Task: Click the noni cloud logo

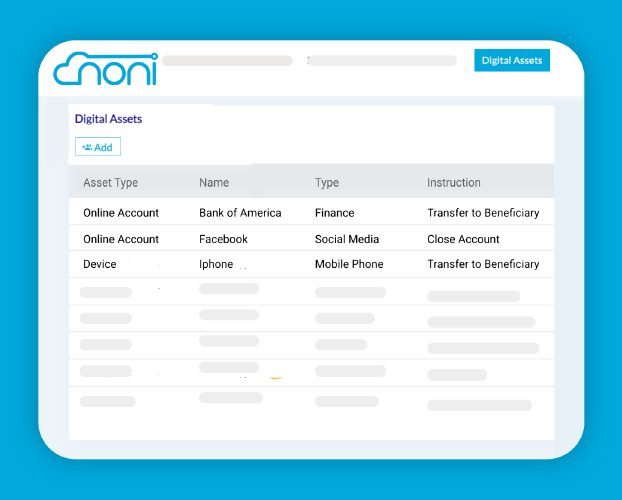Action: 106,69
